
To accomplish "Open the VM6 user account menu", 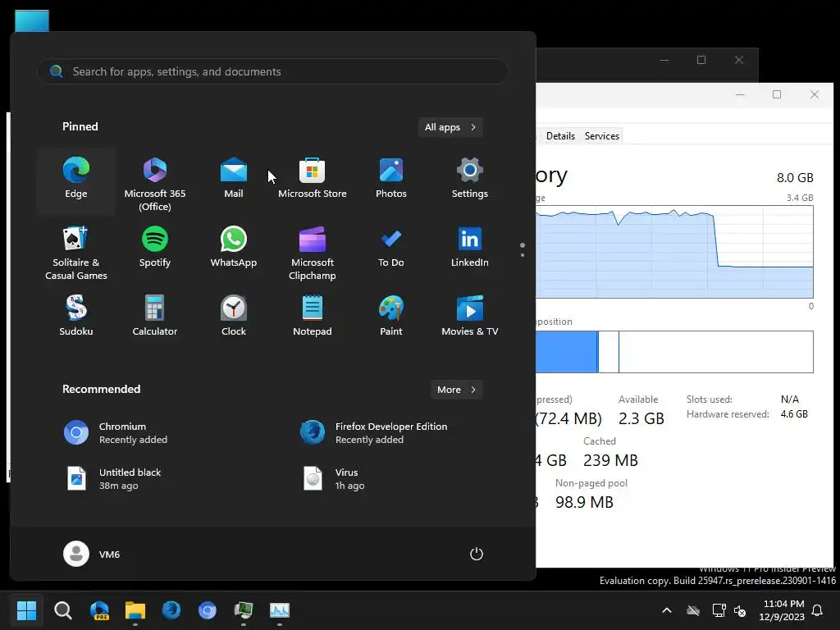I will [x=92, y=554].
